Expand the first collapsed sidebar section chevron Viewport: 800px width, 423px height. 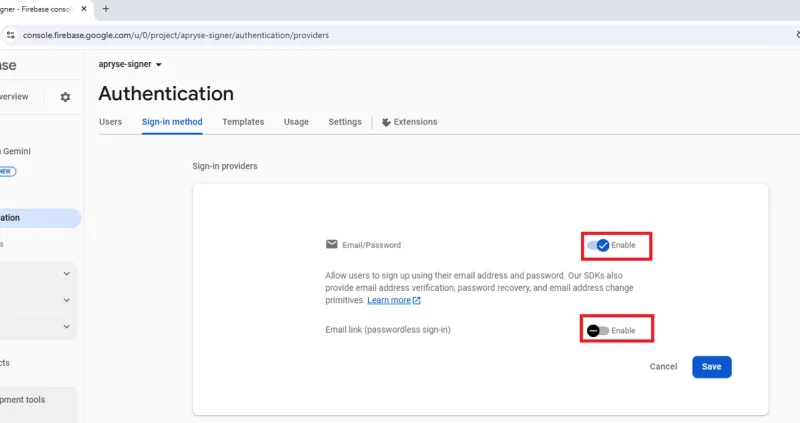tap(66, 273)
